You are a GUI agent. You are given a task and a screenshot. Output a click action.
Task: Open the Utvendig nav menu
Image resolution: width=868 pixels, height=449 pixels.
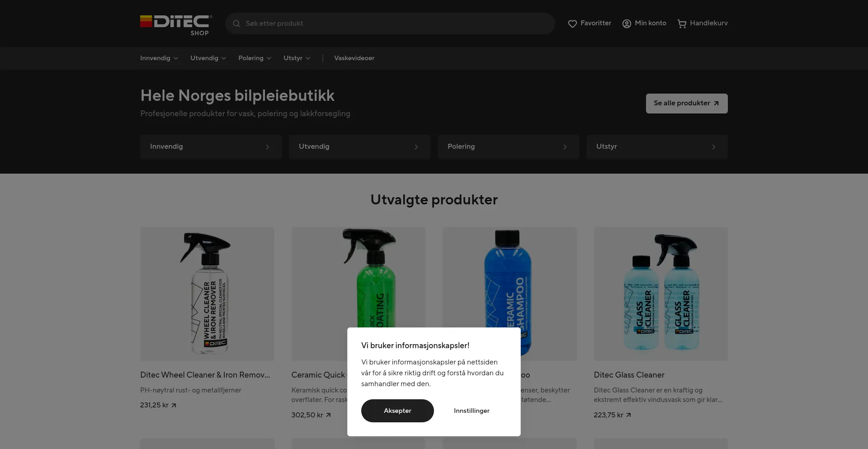pyautogui.click(x=208, y=58)
